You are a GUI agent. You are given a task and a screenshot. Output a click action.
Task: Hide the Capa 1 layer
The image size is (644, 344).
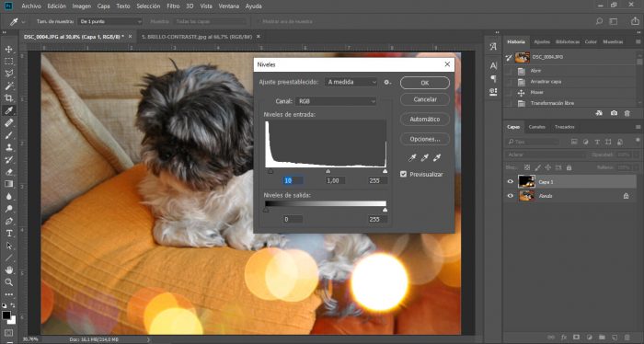coord(510,182)
